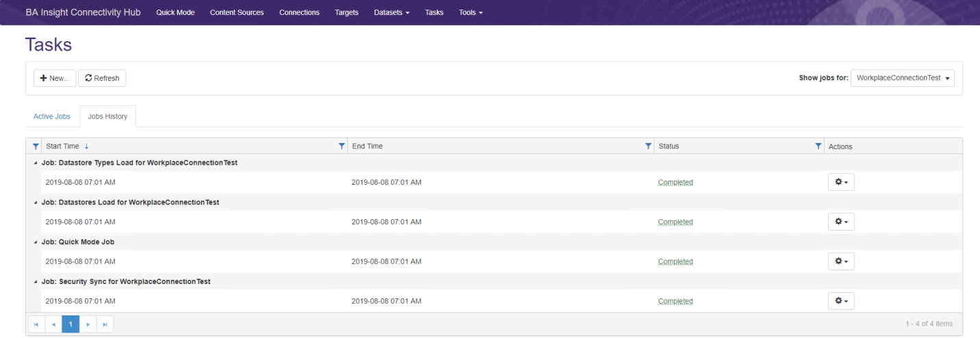Go to the last page of results
980x338 pixels.
click(105, 324)
